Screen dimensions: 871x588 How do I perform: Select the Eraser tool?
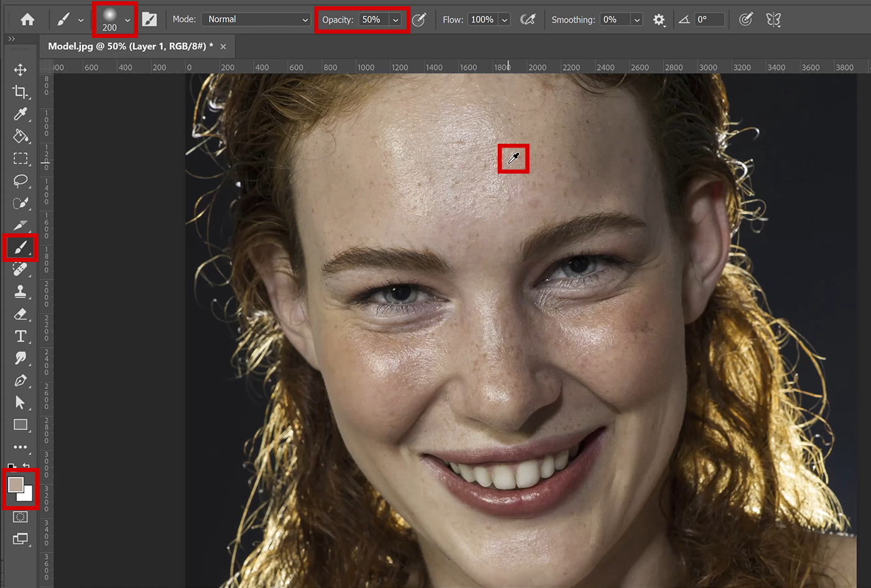21,314
